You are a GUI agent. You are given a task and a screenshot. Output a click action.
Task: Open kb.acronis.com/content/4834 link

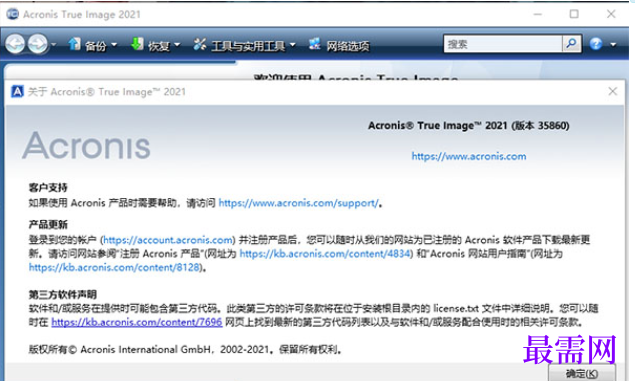tap(325, 253)
